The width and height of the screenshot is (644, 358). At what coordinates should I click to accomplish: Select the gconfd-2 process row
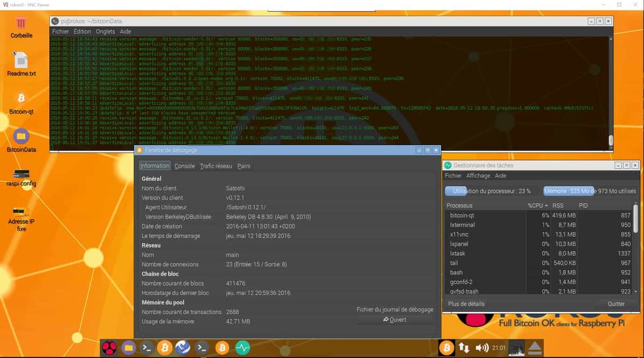538,282
